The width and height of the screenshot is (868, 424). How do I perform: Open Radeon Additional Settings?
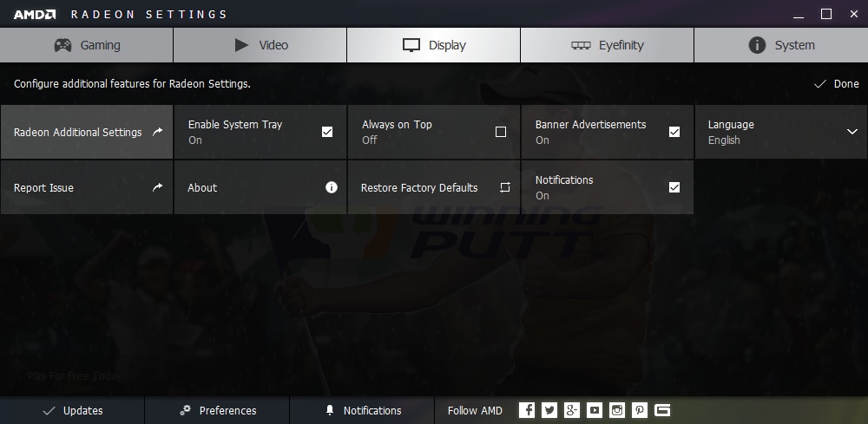[87, 132]
